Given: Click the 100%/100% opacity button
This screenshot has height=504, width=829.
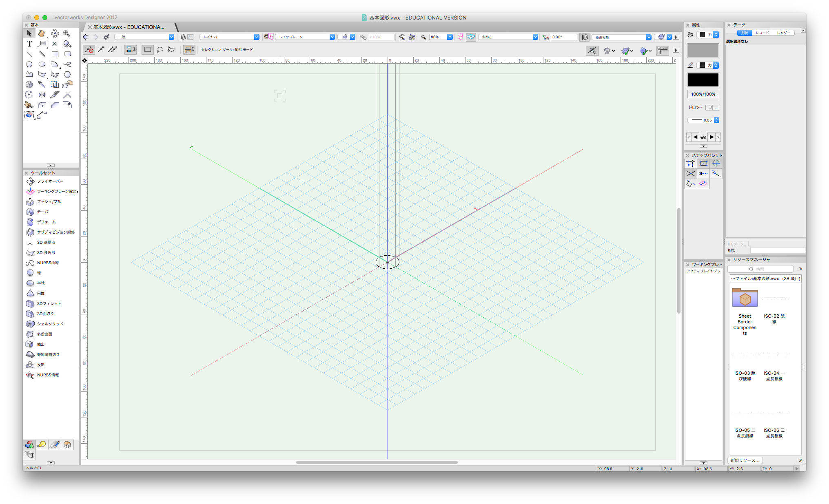Looking at the screenshot, I should click(x=703, y=94).
